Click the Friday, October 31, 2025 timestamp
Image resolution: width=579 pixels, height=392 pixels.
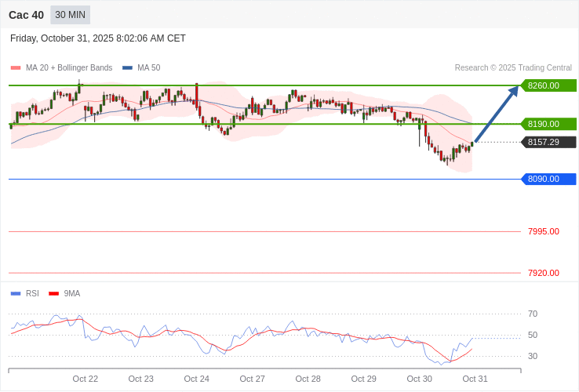pyautogui.click(x=98, y=38)
